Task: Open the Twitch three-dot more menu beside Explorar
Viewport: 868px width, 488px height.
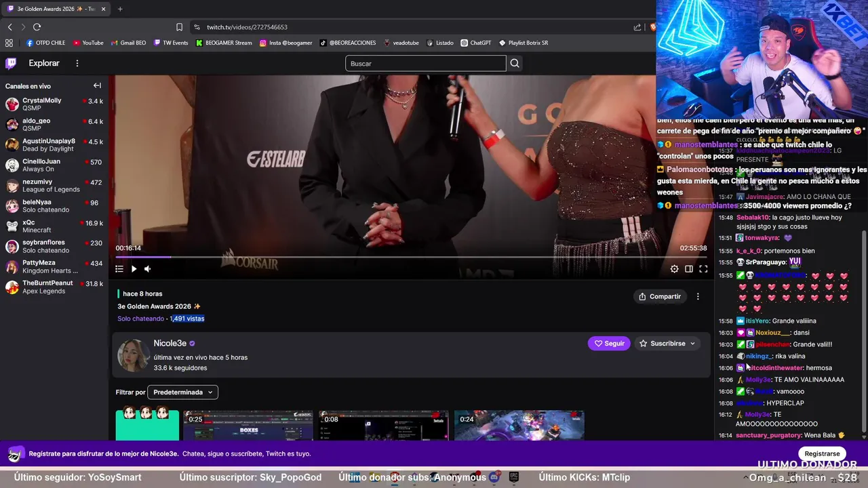Action: coord(77,63)
